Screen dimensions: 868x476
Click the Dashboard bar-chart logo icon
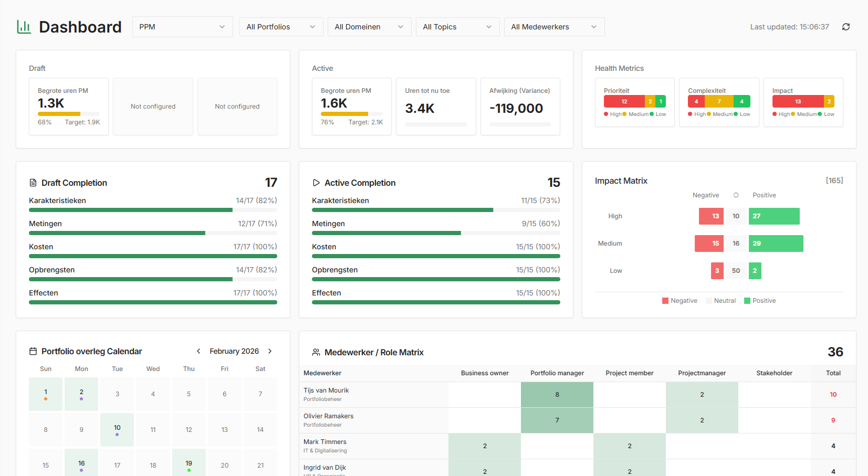(24, 26)
